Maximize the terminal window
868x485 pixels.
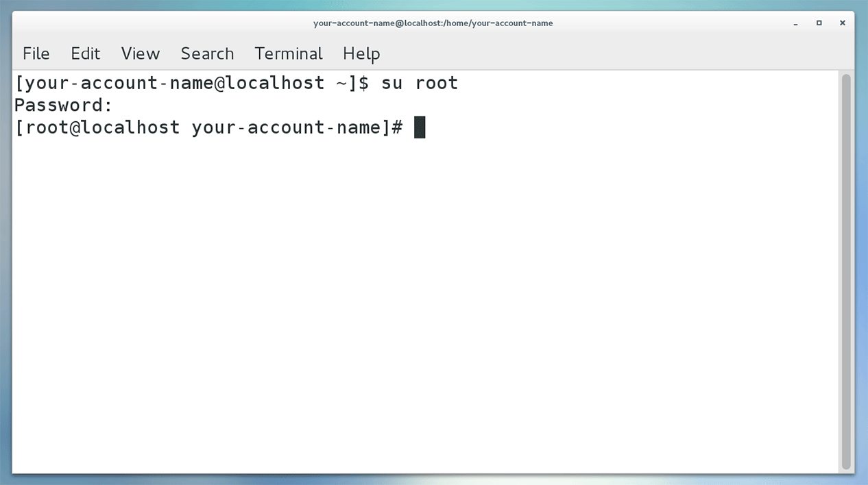click(x=819, y=23)
